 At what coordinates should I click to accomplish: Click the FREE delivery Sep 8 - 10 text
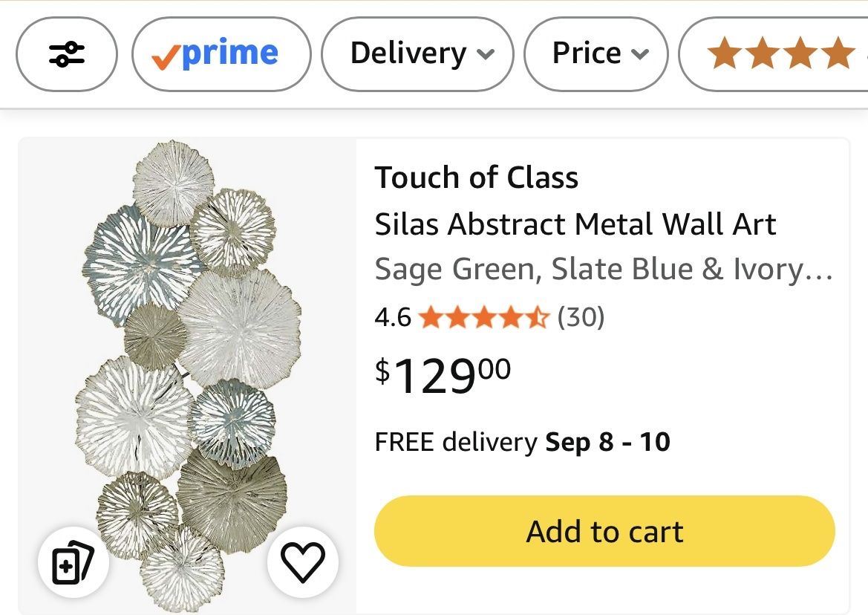(523, 442)
